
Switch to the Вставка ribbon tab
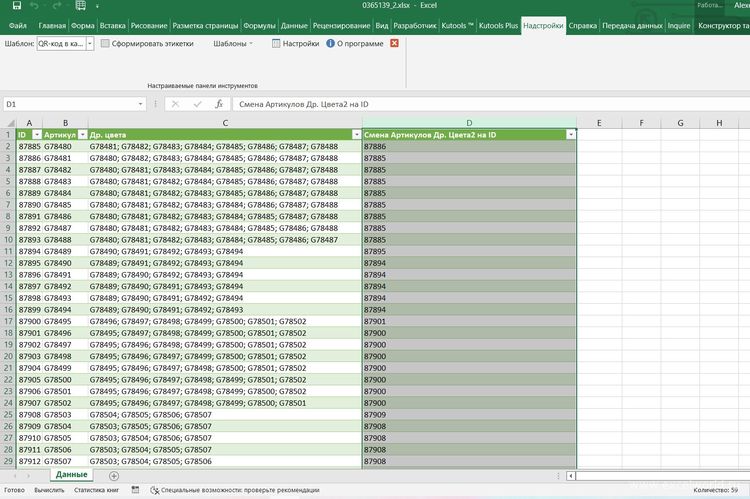(112, 25)
